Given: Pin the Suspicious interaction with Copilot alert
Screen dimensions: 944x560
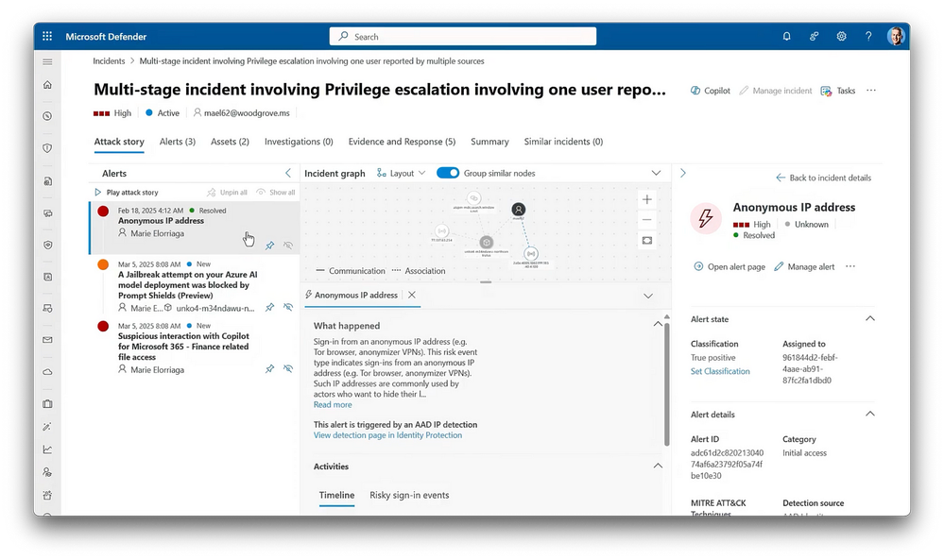Looking at the screenshot, I should point(269,368).
